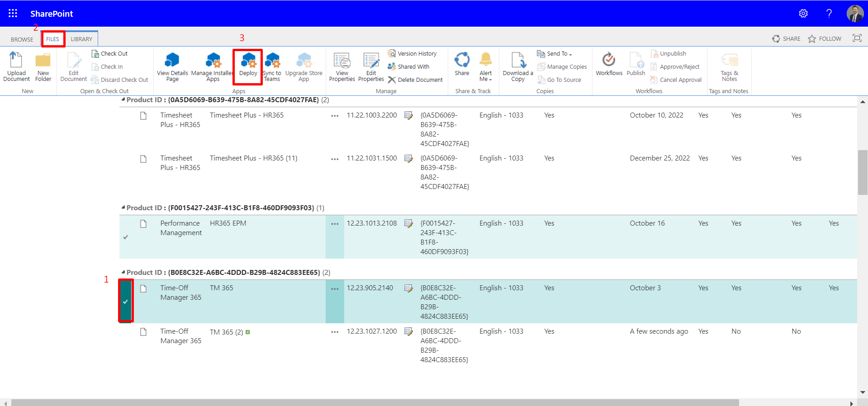Open View Details Page for the app
The image size is (868, 406).
[x=172, y=66]
